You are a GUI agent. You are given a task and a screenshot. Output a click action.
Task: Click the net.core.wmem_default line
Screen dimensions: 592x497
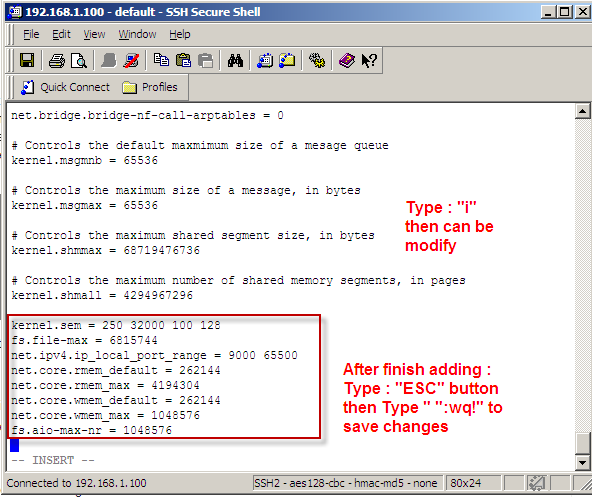[x=116, y=400]
